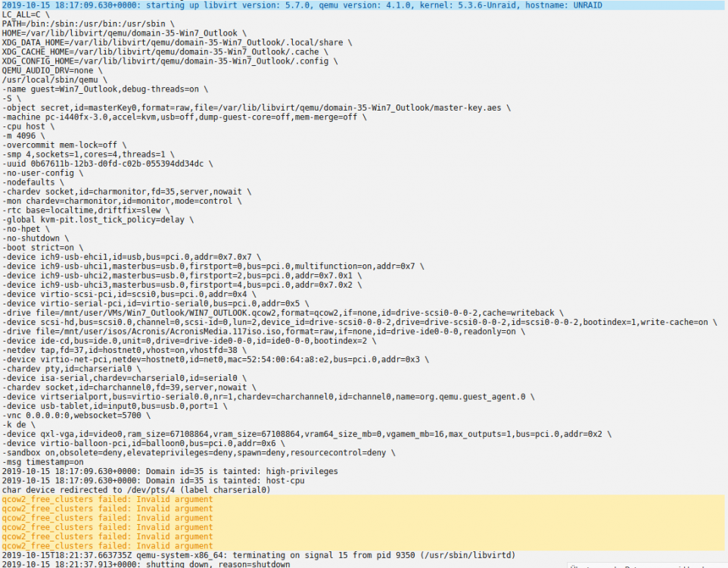Select the HOME=/var/lib/libvirt line
This screenshot has width=728, height=568.
pyautogui.click(x=124, y=33)
